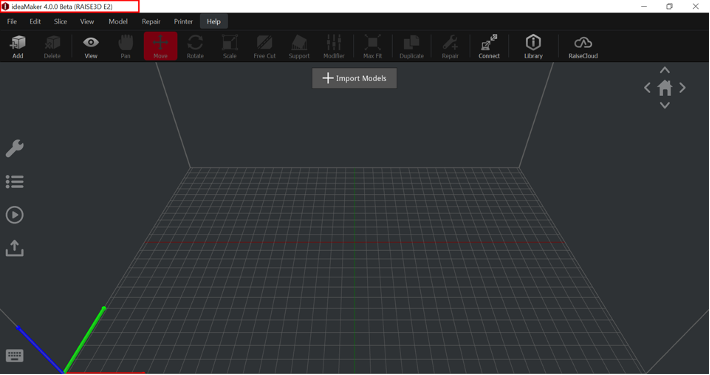Select the Pan hand tool
The height and width of the screenshot is (375, 710).
pos(125,46)
